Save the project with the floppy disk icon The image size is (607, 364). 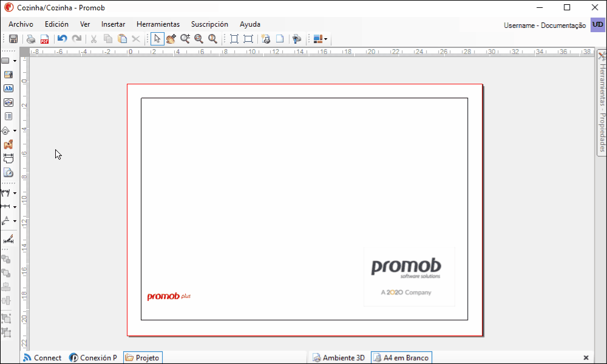[x=13, y=39]
